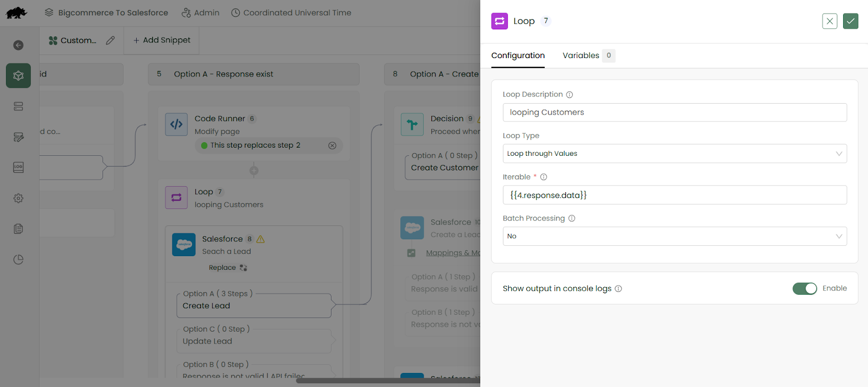This screenshot has height=387, width=868.
Task: Click the Iterable info icon
Action: [544, 177]
